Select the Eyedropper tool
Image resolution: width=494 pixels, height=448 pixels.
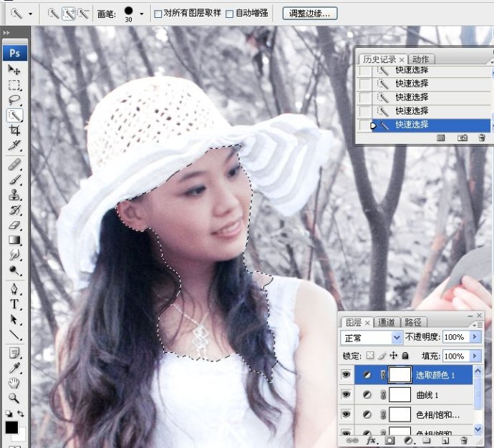pos(14,368)
